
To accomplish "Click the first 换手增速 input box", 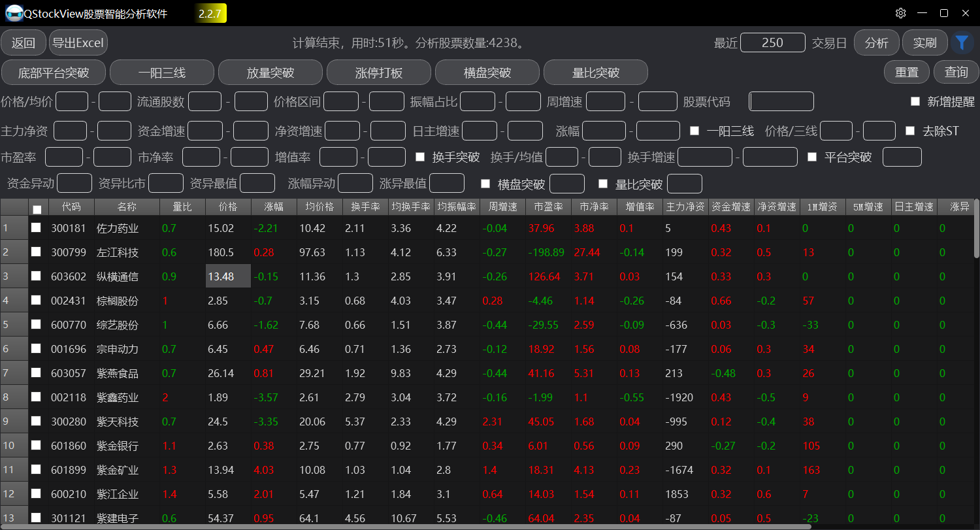I will [705, 157].
